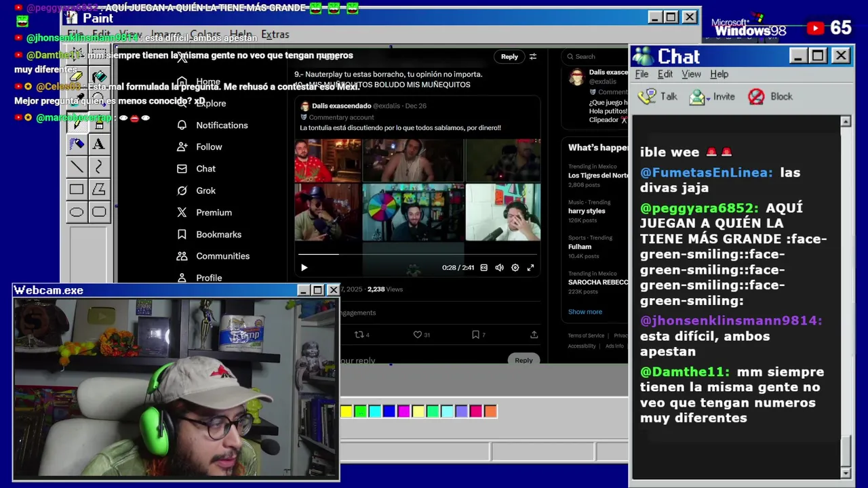Open Profile in the X sidebar
Screen dimensions: 868x488
(x=209, y=277)
